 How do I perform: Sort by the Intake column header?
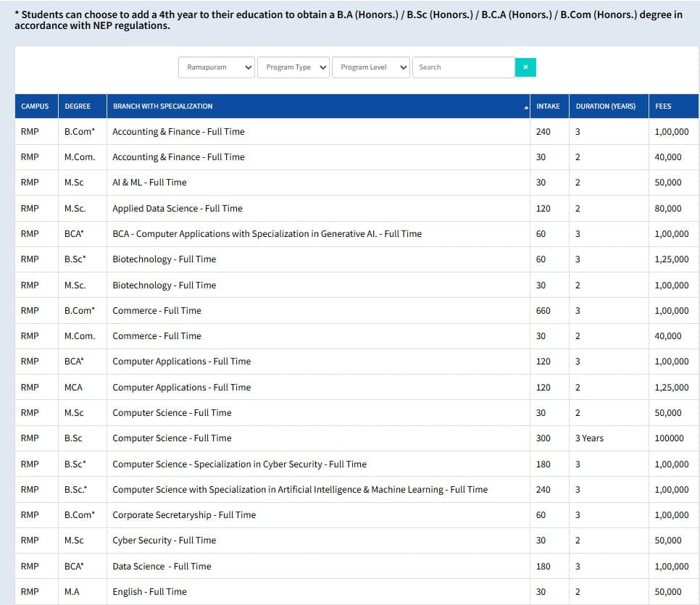[x=548, y=107]
